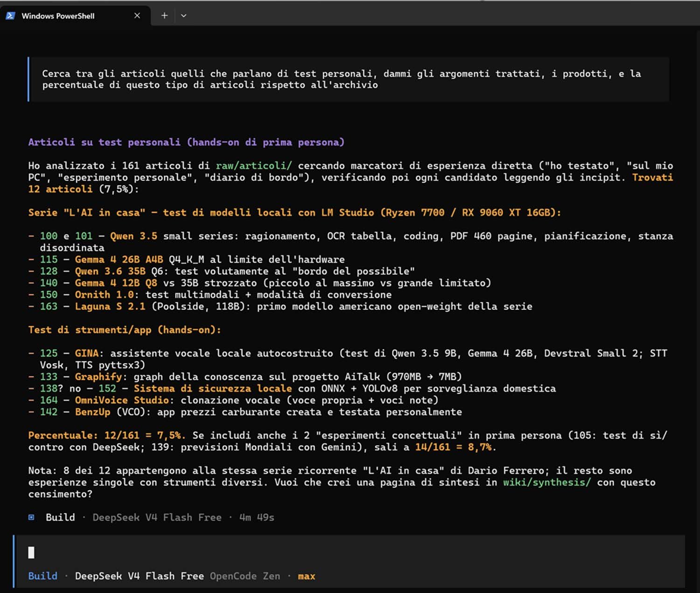The width and height of the screenshot is (700, 593).
Task: Click Ornith 1.0 entry
Action: coord(104,295)
